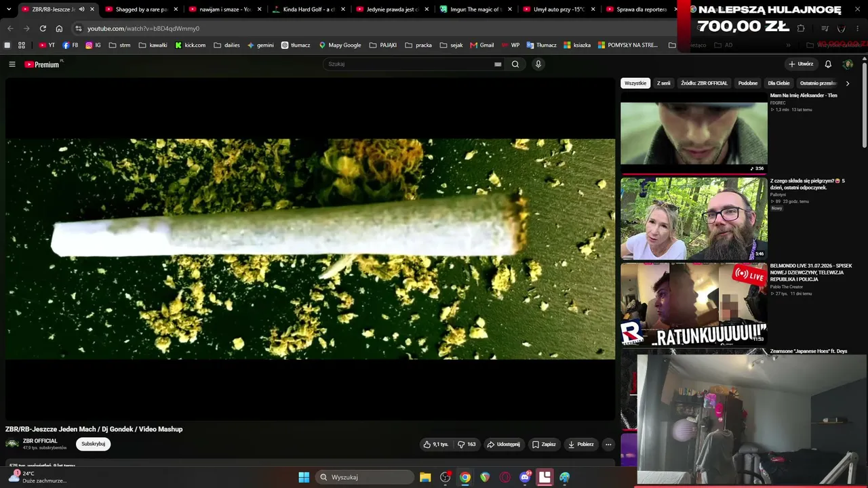Mute the playing ZBR/RB tab audio
This screenshot has width=868, height=488.
click(x=81, y=9)
